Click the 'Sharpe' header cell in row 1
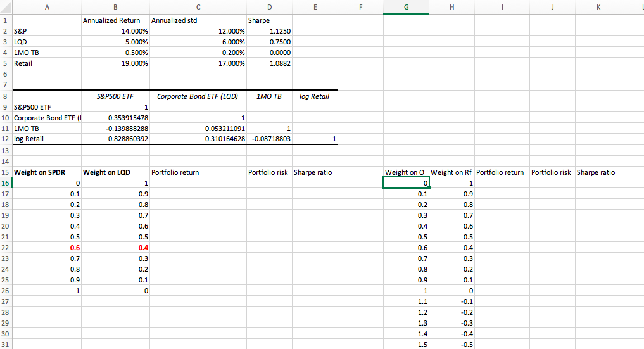 (269, 20)
